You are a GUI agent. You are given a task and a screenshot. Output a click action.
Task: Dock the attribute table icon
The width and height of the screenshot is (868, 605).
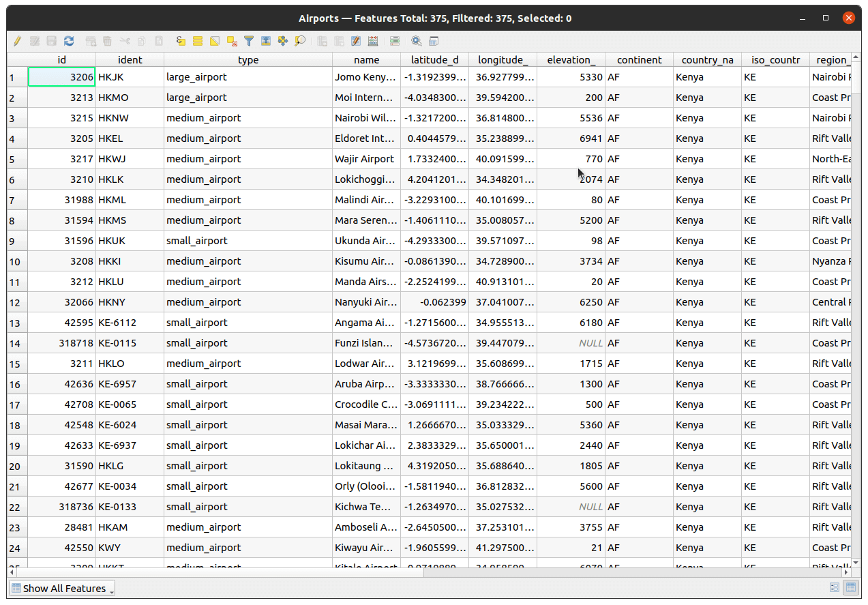[434, 42]
